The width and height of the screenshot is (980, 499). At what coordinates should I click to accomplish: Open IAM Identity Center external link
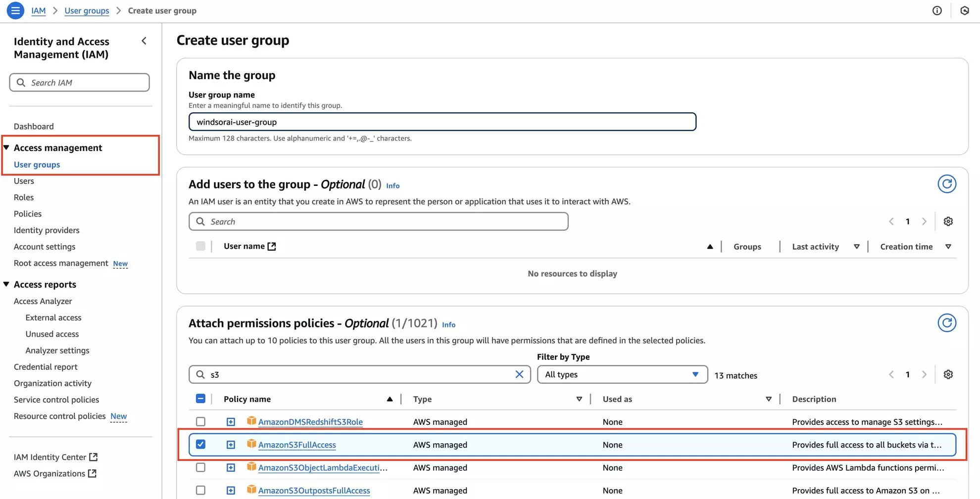[55, 457]
